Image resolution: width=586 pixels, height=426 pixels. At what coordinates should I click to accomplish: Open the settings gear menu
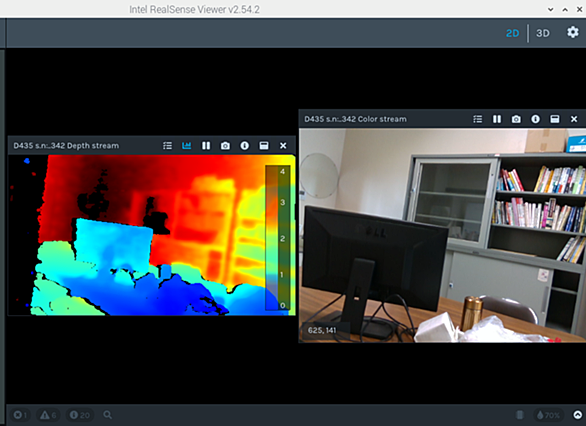tap(573, 33)
